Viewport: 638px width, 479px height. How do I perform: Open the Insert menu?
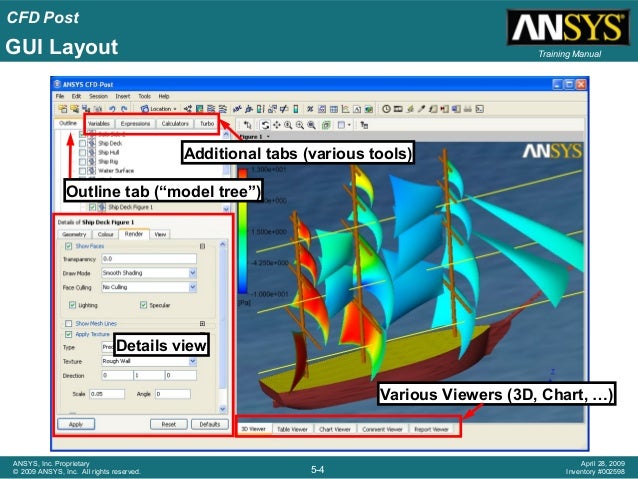122,96
